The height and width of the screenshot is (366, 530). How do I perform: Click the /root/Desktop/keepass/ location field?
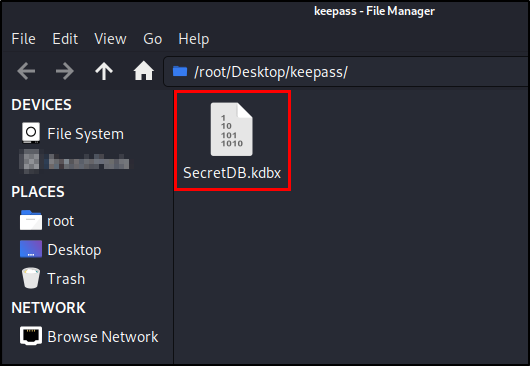click(x=346, y=72)
